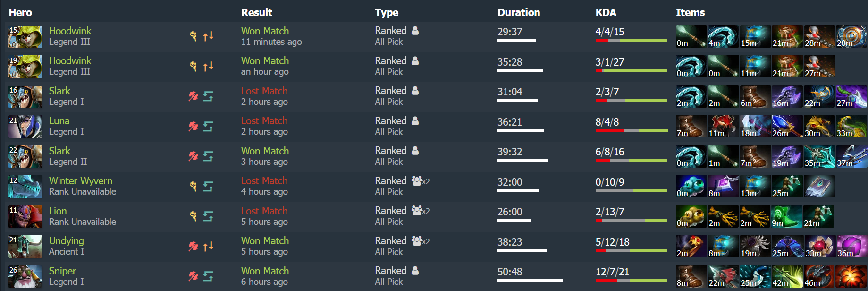Open the Lion hero name link
Image resolution: width=868 pixels, height=291 pixels.
(58, 211)
